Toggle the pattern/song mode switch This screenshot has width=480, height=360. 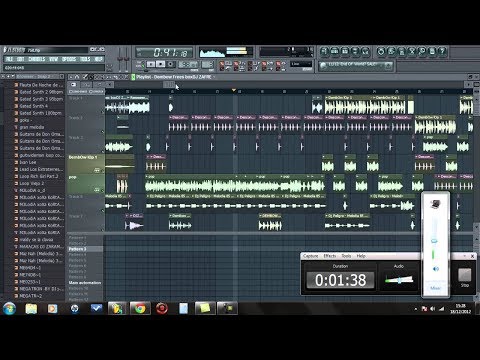pyautogui.click(x=139, y=64)
